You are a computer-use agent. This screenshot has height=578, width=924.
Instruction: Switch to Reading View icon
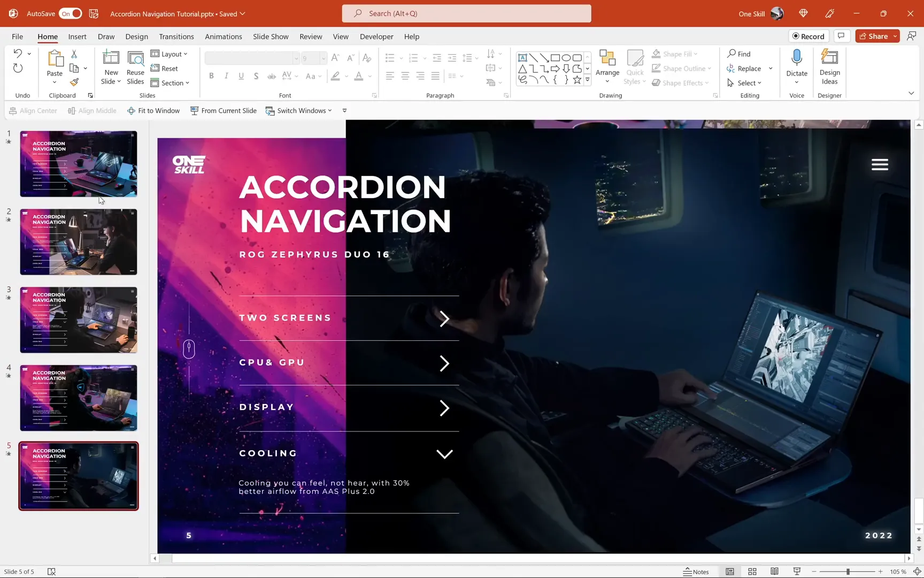pyautogui.click(x=774, y=572)
